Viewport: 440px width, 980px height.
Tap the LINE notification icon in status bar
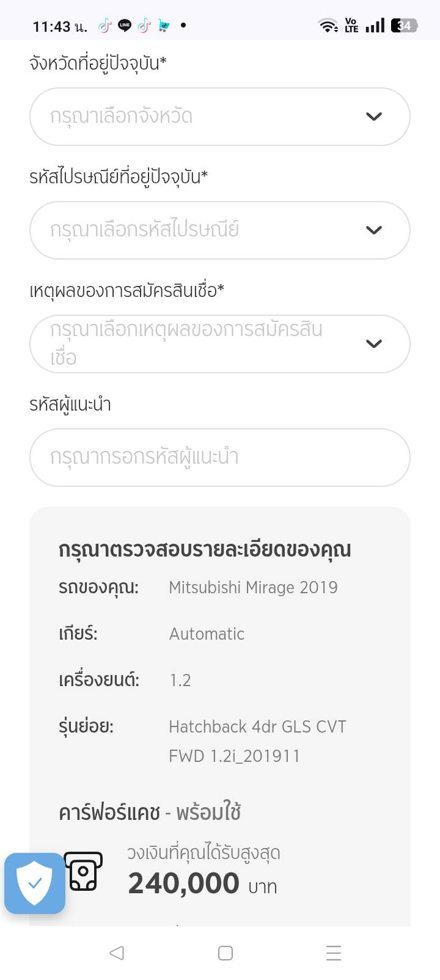pyautogui.click(x=125, y=26)
